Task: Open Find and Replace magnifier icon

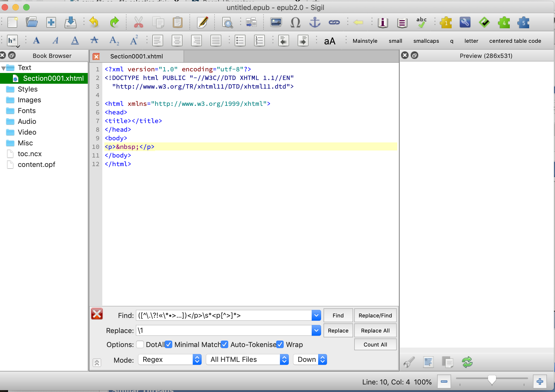Action: tap(227, 23)
